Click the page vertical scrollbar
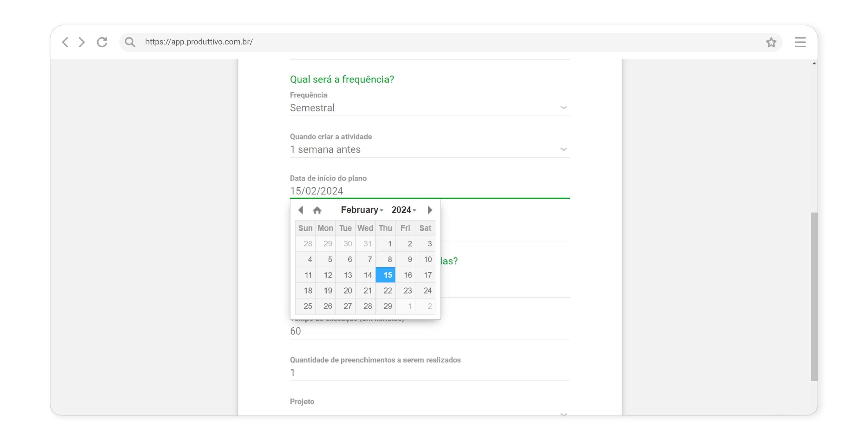 (814, 297)
